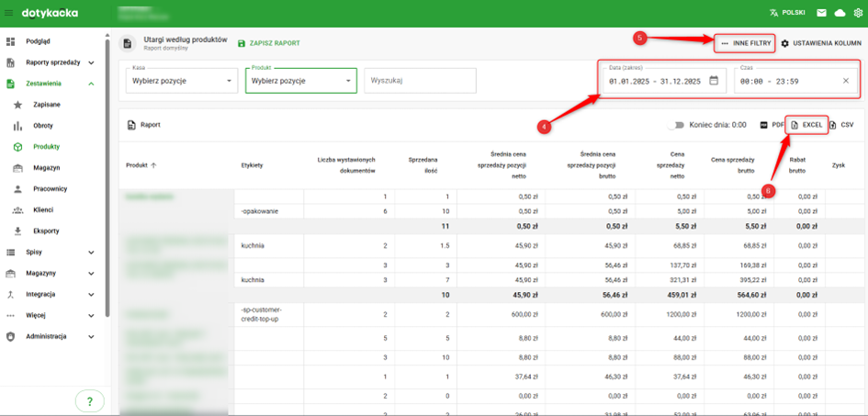Screen dimensions: 868x416
Task: Click the Rabat brutto column header
Action: pos(797,165)
